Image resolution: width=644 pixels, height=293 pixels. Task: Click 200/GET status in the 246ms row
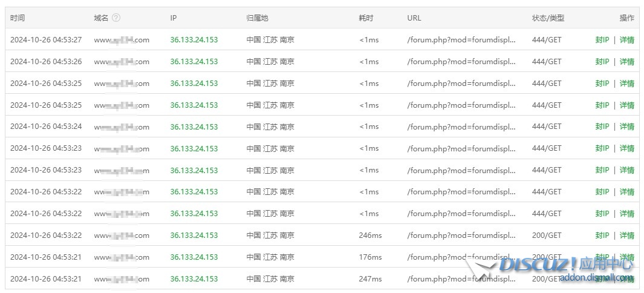547,235
